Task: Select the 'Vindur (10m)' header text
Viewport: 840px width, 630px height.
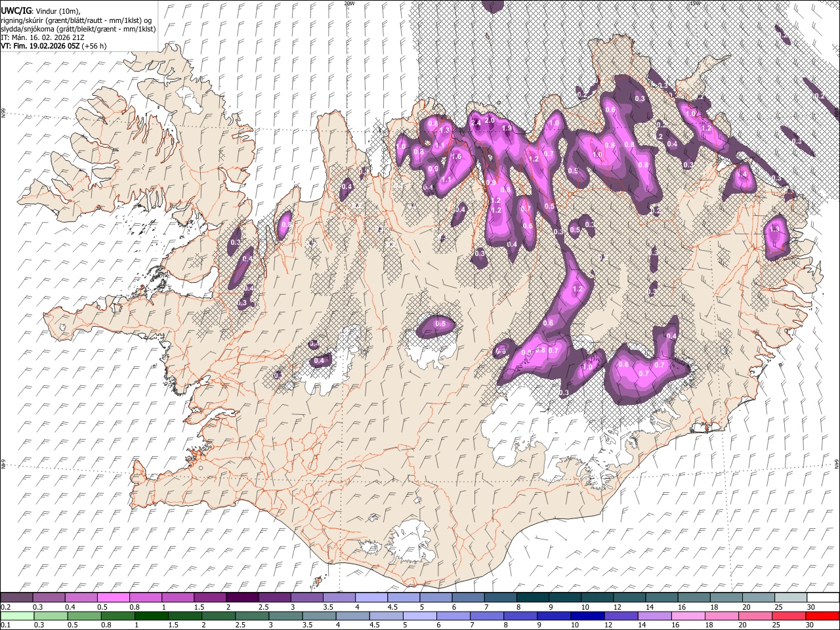Action: pyautogui.click(x=56, y=11)
